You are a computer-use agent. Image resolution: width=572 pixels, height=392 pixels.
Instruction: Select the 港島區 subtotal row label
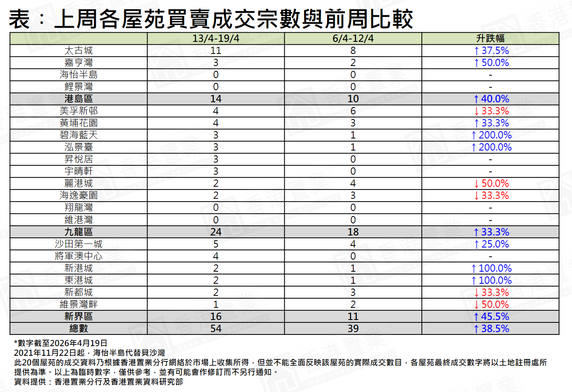tap(79, 99)
